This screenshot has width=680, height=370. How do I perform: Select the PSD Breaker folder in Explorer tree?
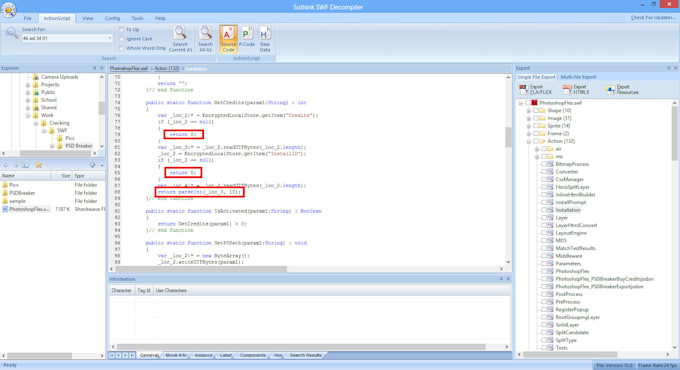[x=78, y=146]
